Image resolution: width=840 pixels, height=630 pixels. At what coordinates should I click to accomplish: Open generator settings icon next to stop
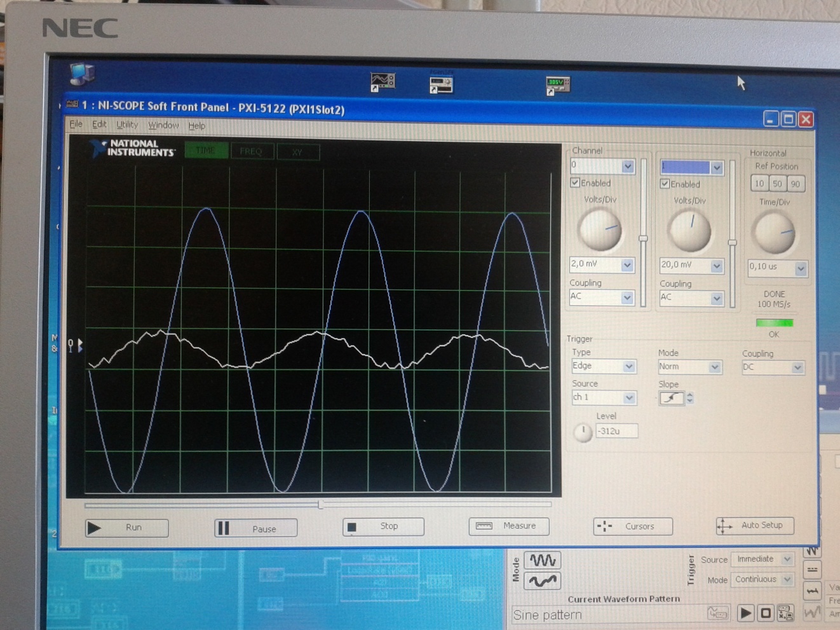click(x=785, y=613)
